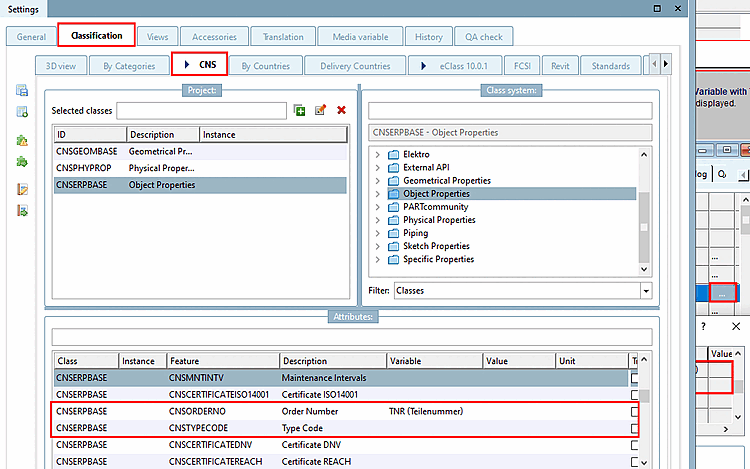The width and height of the screenshot is (750, 469).
Task: Maximize the Settings dialog
Action: point(657,8)
